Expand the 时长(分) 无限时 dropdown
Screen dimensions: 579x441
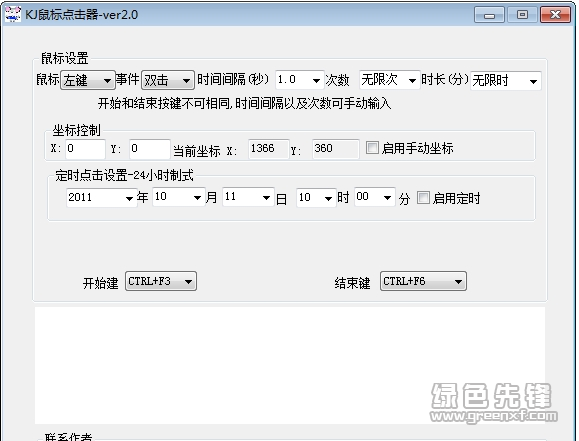(506, 81)
